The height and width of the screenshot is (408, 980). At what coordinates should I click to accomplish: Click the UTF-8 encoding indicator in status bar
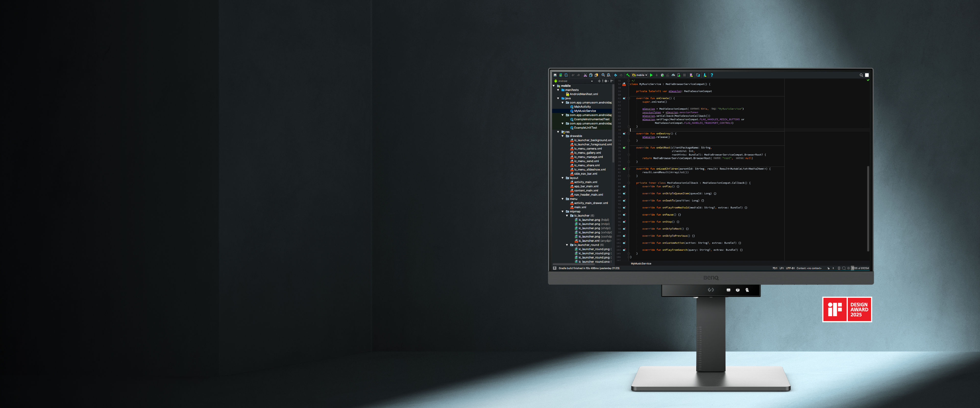[x=790, y=268]
